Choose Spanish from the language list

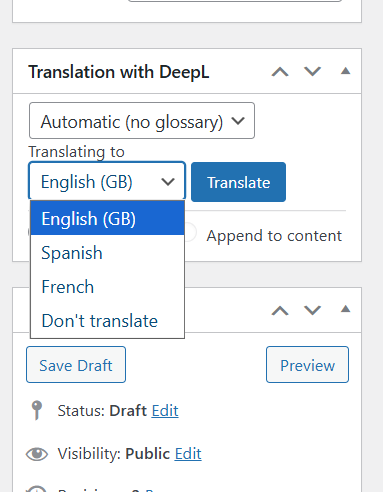[107, 252]
